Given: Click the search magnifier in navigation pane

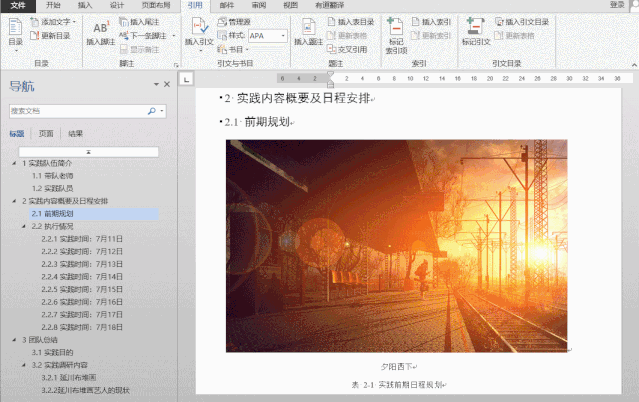Looking at the screenshot, I should click(x=152, y=111).
